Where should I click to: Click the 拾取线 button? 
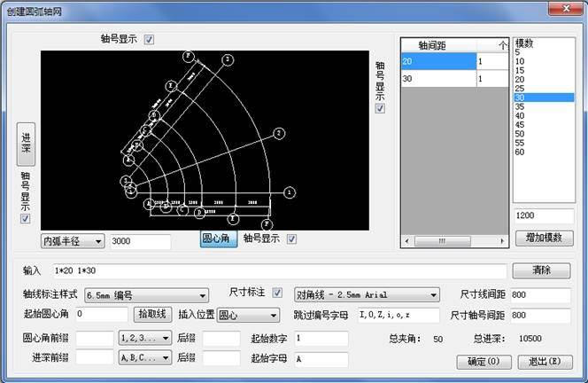151,315
